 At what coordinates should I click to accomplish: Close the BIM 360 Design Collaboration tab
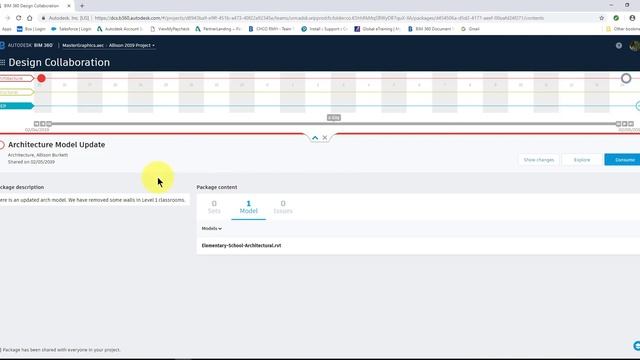69,6
